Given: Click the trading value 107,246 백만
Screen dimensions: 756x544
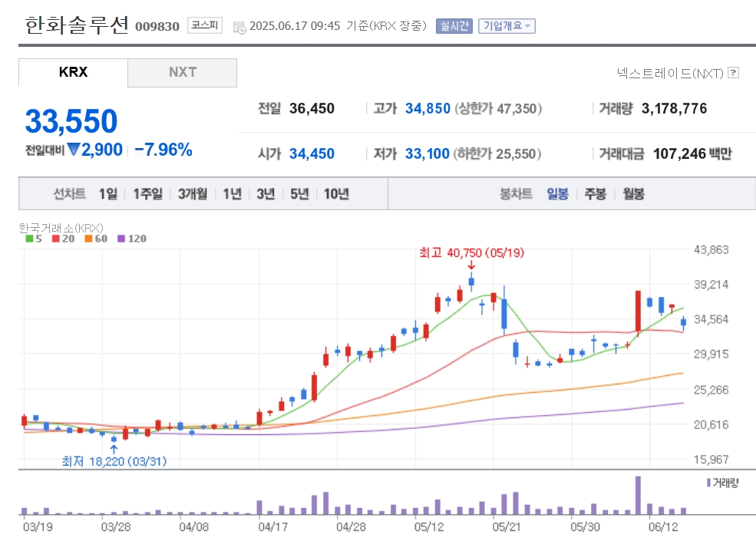Looking at the screenshot, I should (x=692, y=153).
